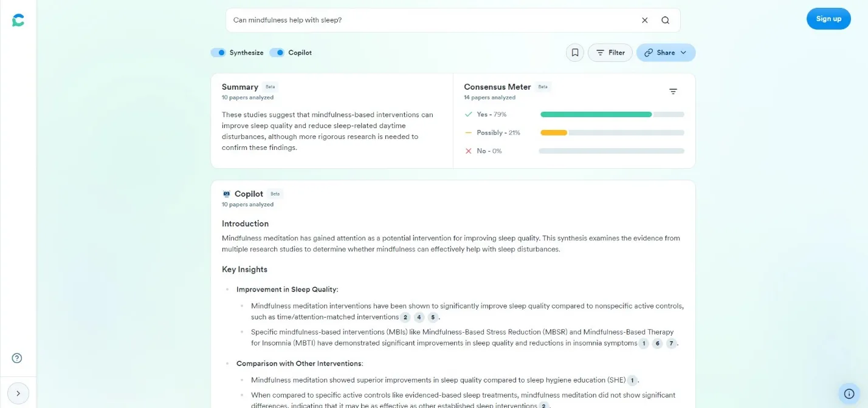Bookmark this search with bookmark icon
The image size is (868, 408).
[x=575, y=53]
